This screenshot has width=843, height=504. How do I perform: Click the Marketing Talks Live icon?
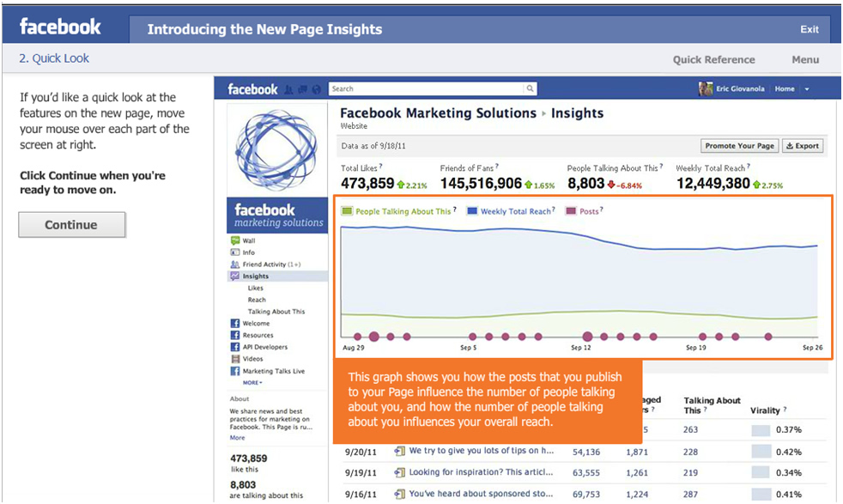point(235,371)
